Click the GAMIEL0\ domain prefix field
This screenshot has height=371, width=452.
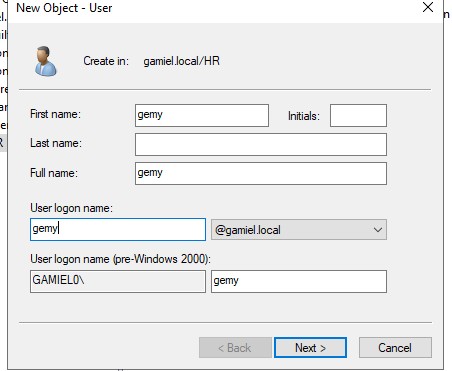(118, 281)
